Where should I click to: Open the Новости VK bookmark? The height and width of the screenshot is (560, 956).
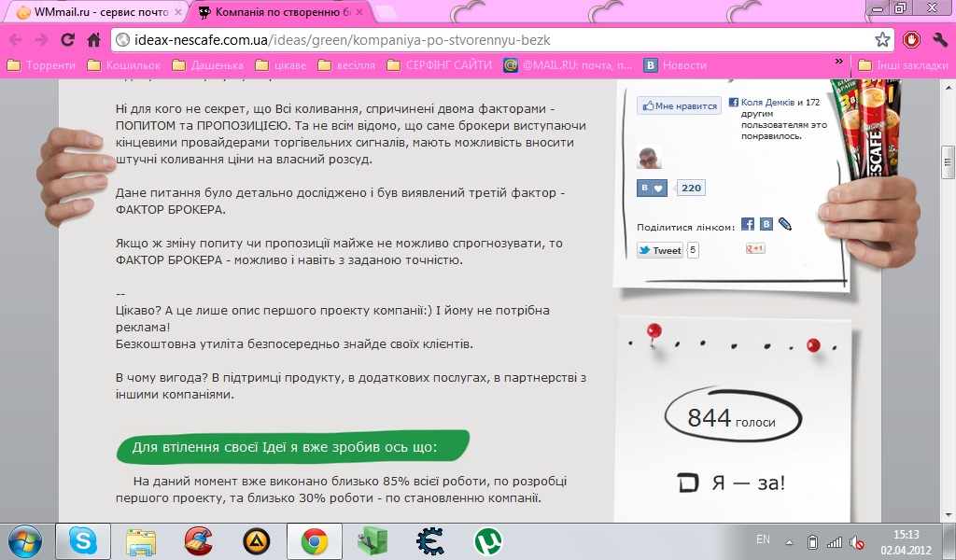[x=676, y=65]
